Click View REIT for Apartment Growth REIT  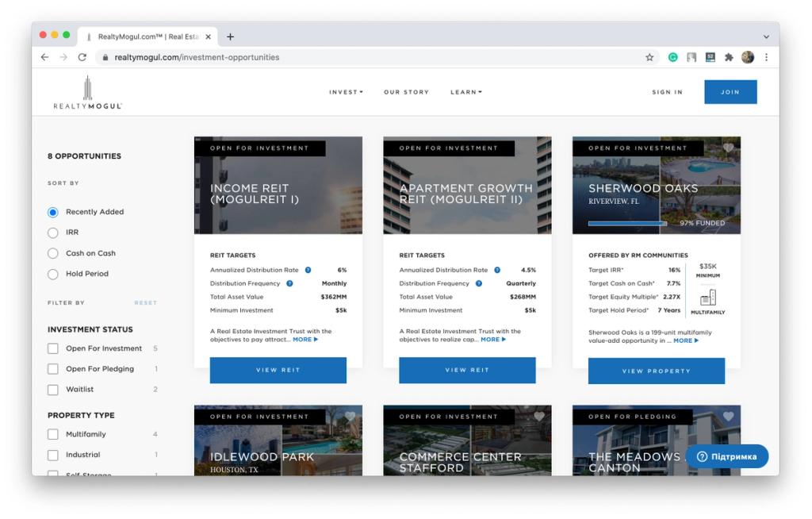click(x=467, y=370)
